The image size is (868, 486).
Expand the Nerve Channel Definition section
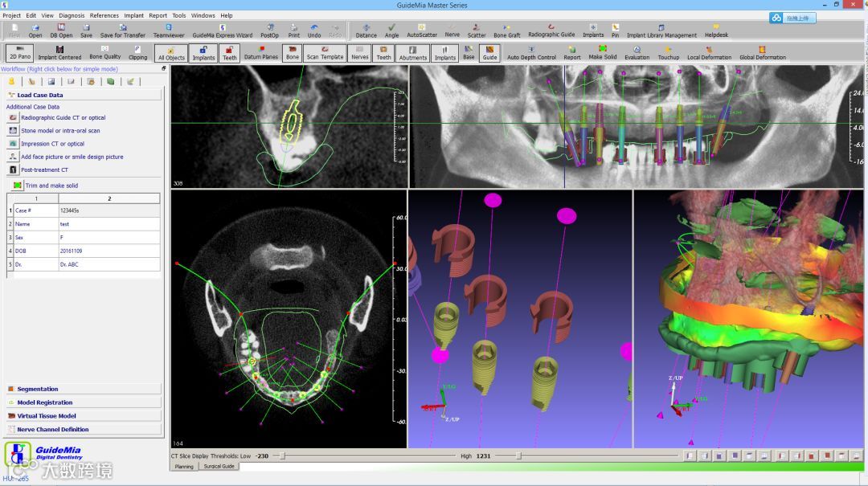click(84, 429)
